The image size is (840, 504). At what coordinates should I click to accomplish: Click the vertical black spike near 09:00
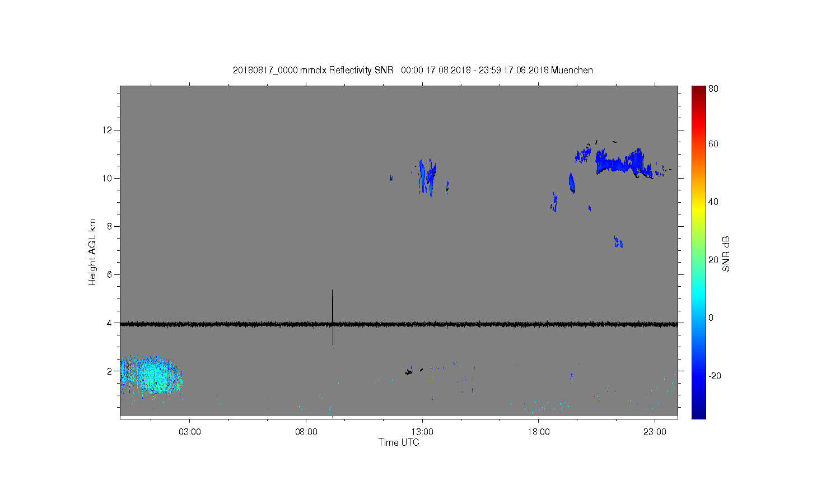pos(333,317)
